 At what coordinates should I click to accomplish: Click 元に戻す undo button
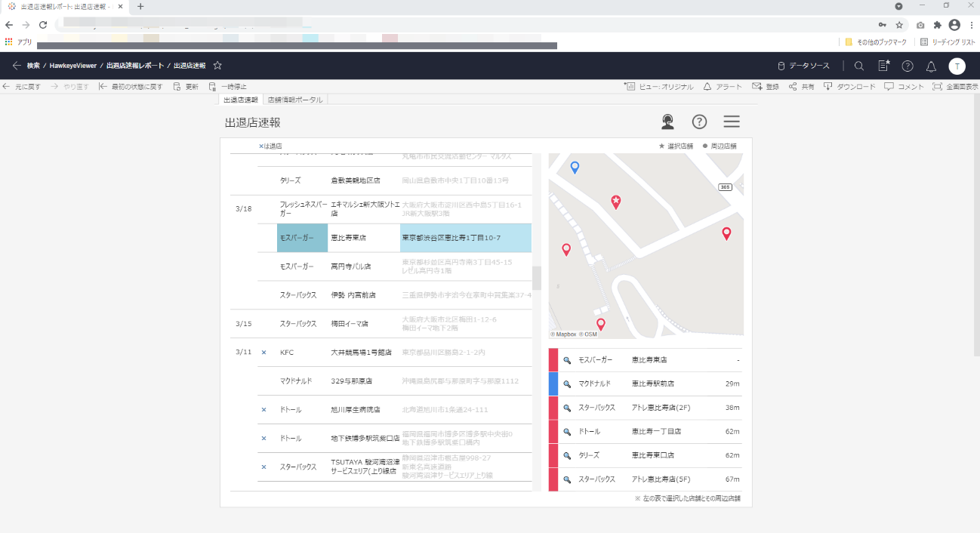coord(22,87)
